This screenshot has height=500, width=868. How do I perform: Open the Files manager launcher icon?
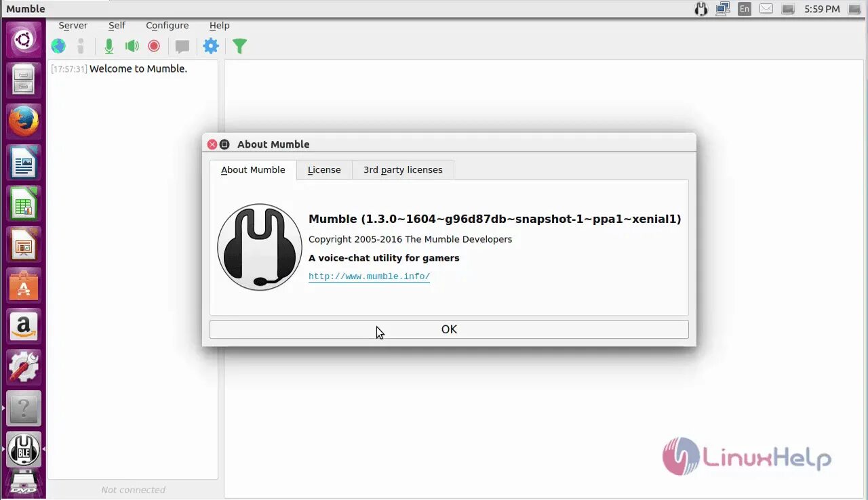tap(24, 81)
